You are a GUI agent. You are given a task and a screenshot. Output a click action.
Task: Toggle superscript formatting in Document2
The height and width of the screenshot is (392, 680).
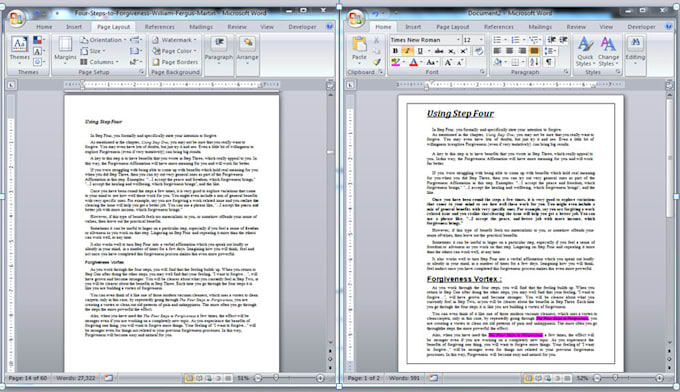pos(464,51)
